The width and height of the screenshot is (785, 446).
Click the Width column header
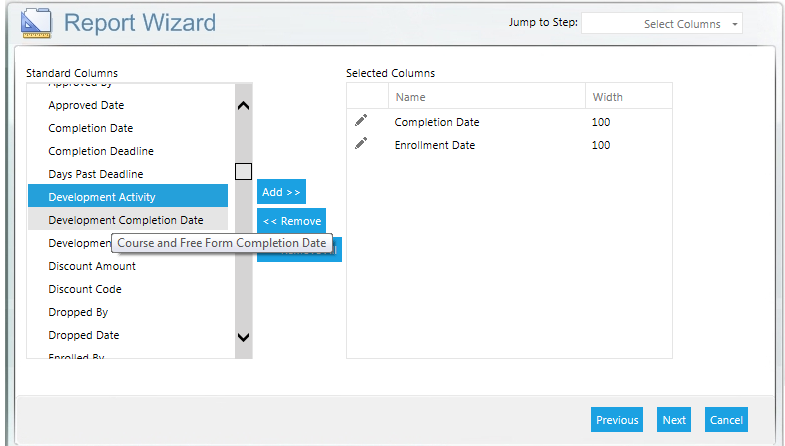click(608, 97)
